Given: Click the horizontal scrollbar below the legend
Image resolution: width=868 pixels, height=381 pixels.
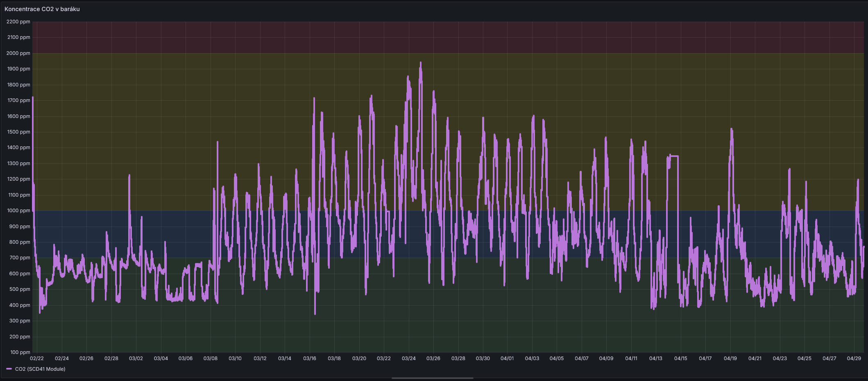Looking at the screenshot, I should 432,378.
